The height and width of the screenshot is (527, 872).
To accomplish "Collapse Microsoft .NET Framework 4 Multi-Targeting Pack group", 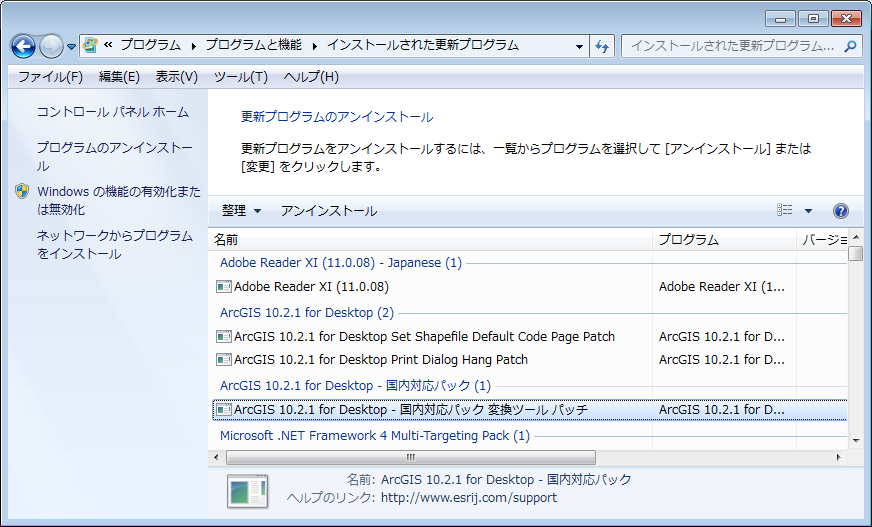I will (375, 435).
